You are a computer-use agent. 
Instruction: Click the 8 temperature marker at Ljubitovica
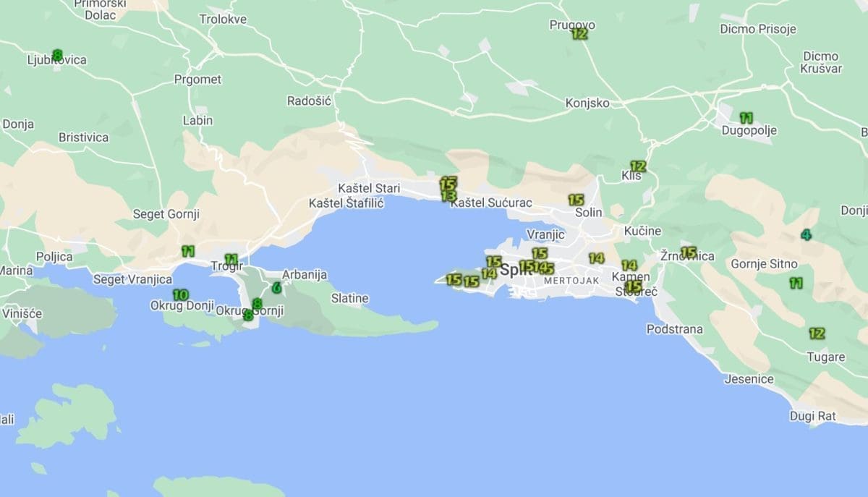[57, 55]
